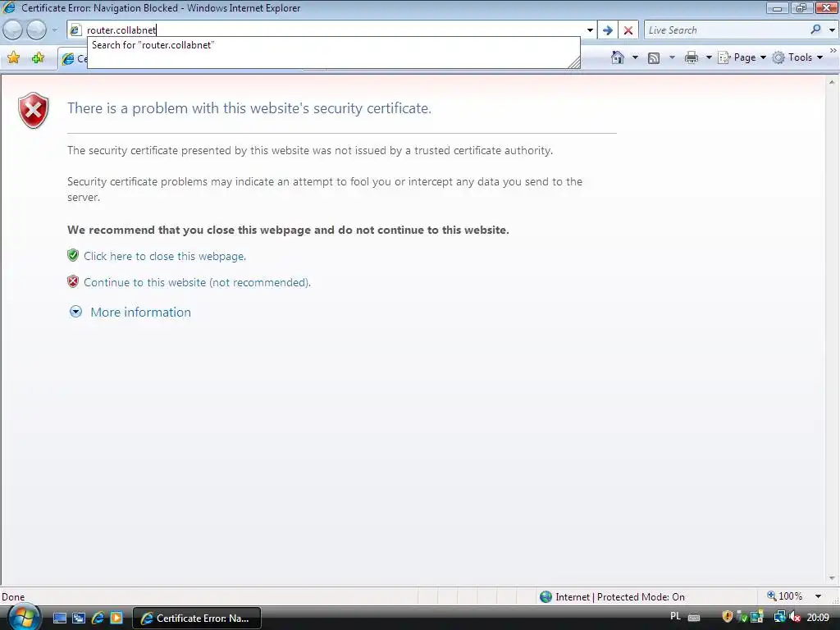Click Switch between windows quick launch icon
Image resolution: width=840 pixels, height=630 pixels.
coord(79,619)
